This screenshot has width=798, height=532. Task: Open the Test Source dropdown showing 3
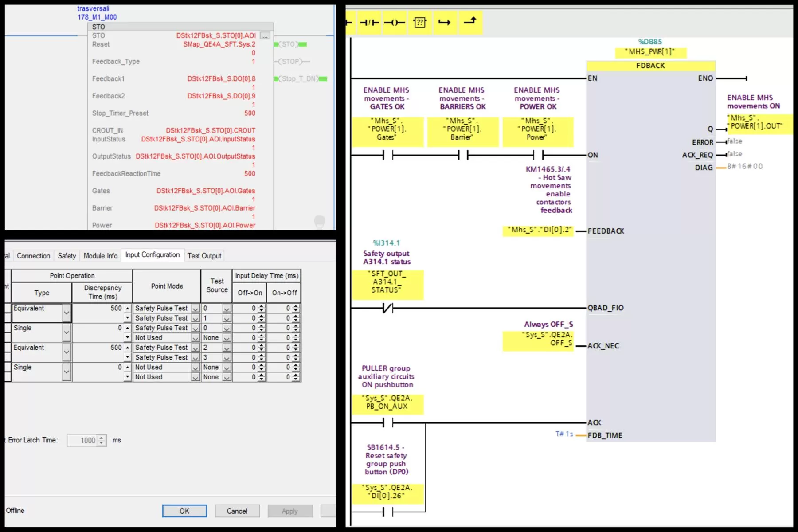(227, 358)
